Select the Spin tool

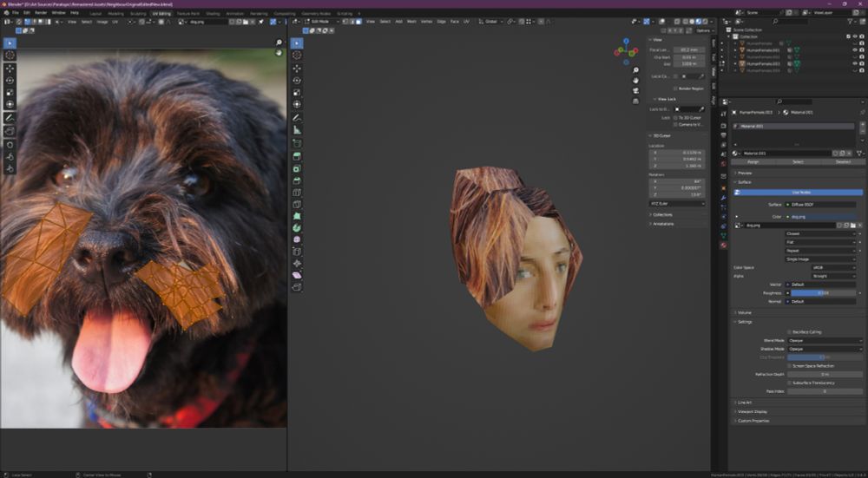click(297, 227)
